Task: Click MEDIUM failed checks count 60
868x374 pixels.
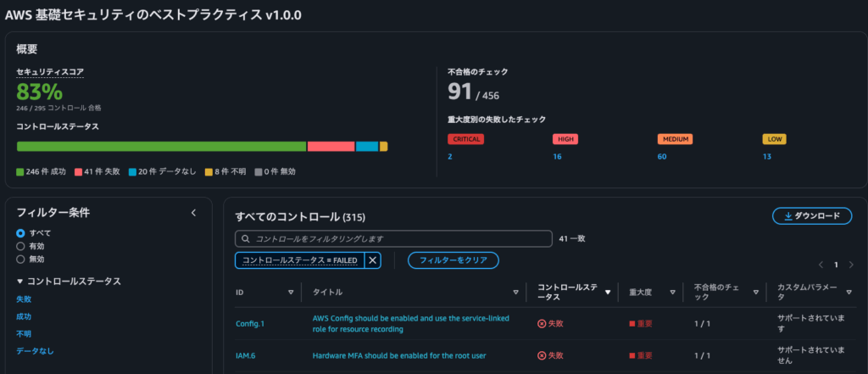Action: (x=662, y=157)
